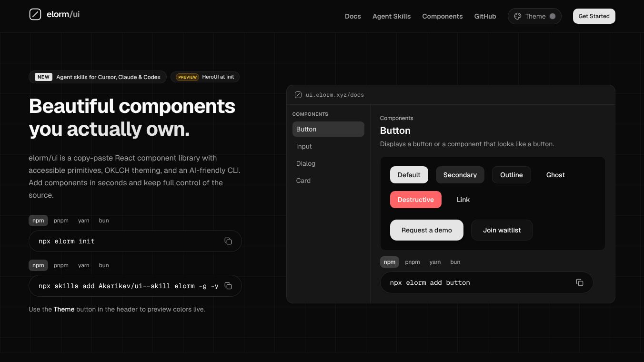Click the Get Started button

coord(594,16)
